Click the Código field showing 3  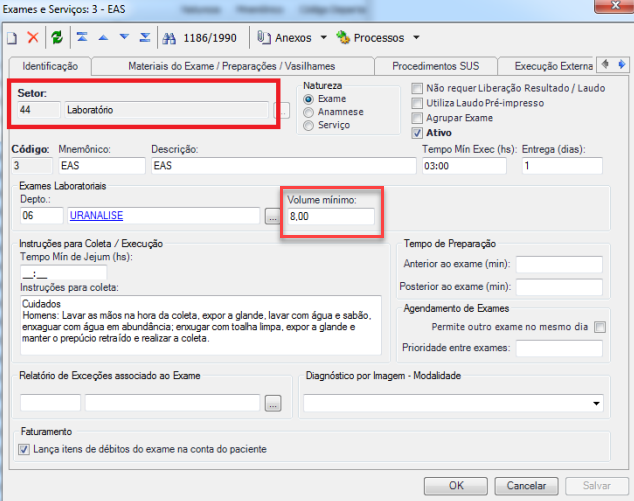click(x=32, y=166)
